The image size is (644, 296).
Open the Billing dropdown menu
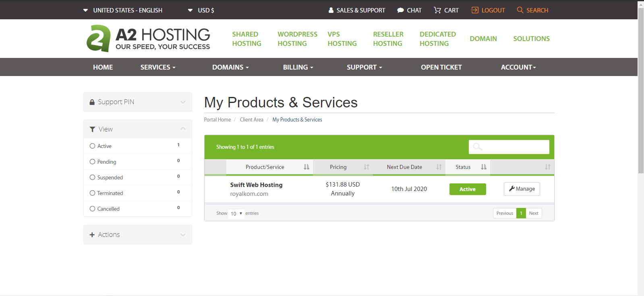click(298, 67)
